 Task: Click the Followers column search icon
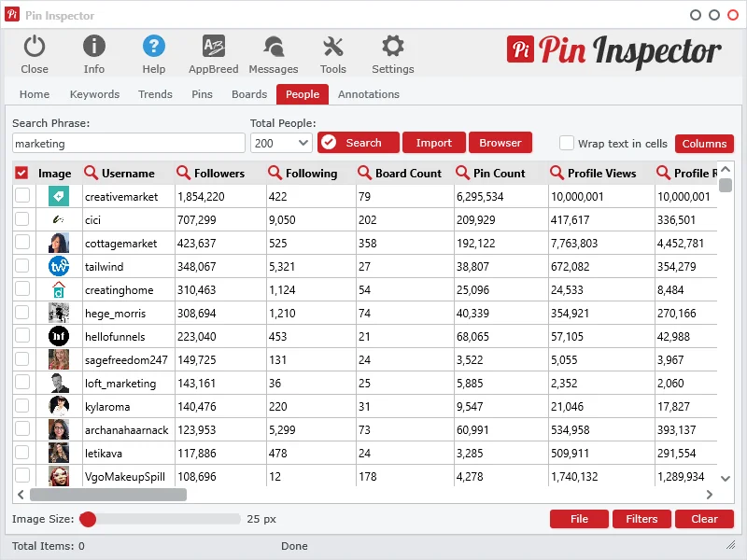(183, 173)
